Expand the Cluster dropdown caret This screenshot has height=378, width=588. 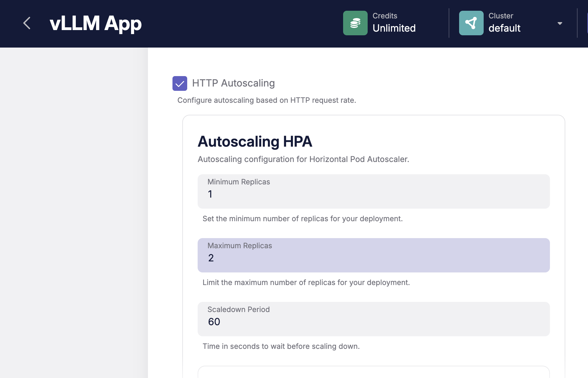[x=560, y=23]
